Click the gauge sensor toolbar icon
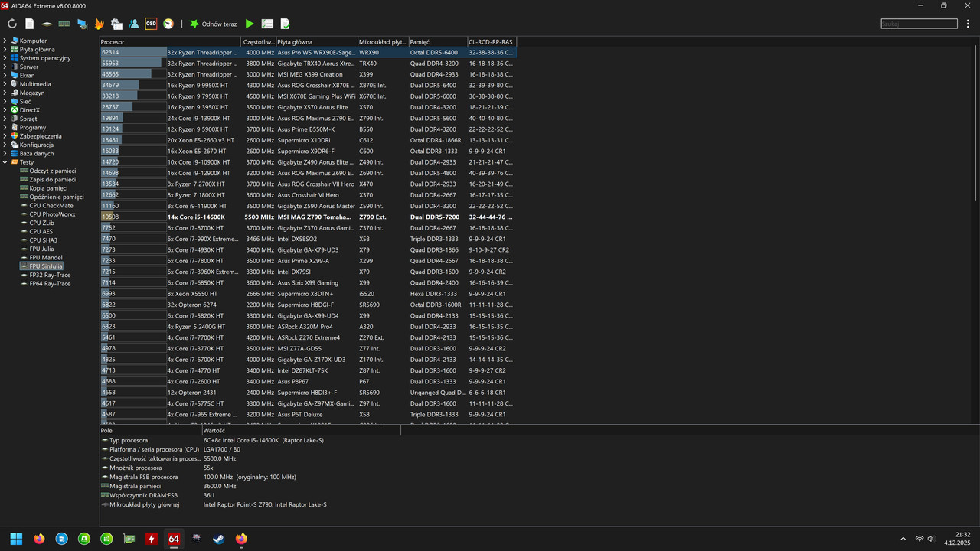This screenshot has height=551, width=980. pyautogui.click(x=168, y=24)
